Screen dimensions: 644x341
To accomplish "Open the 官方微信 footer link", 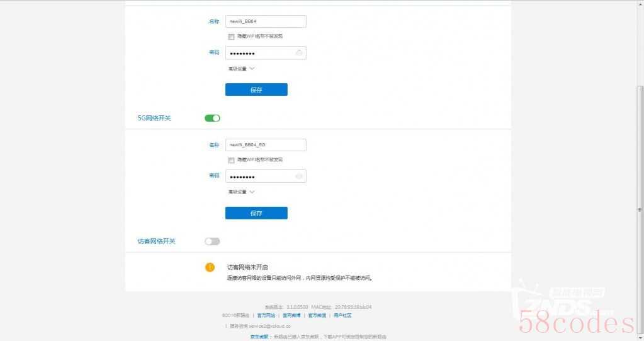I will pyautogui.click(x=317, y=316).
